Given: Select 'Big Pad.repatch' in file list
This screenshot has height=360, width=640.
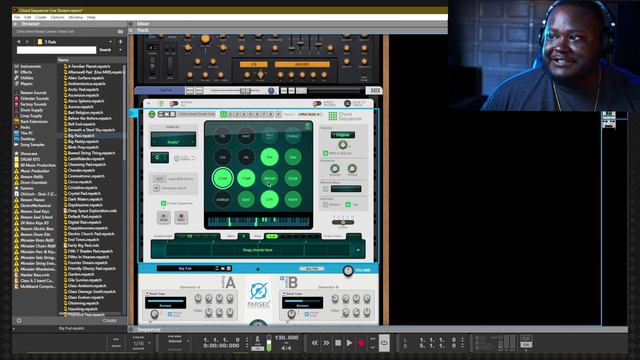Looking at the screenshot, I should (81, 136).
